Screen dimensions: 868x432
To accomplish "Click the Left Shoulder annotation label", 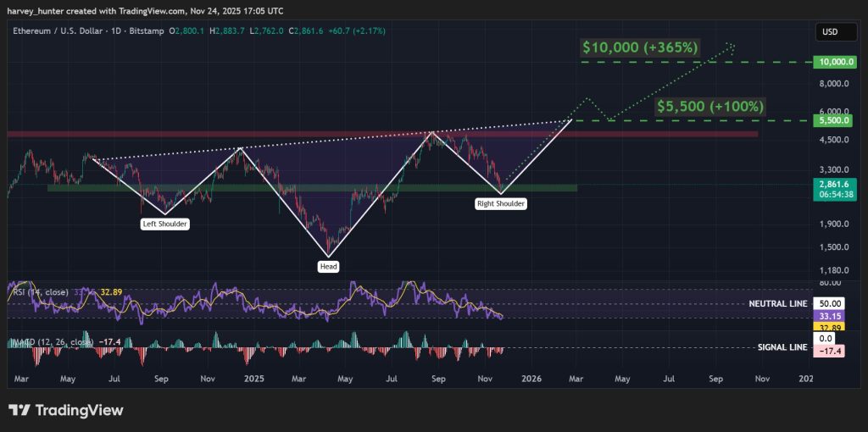I will coord(164,224).
